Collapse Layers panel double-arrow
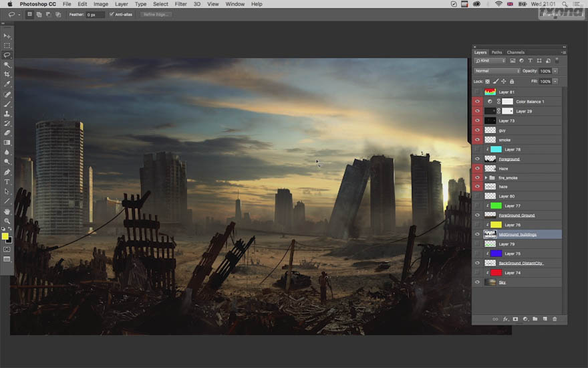This screenshot has height=368, width=588. coord(565,47)
